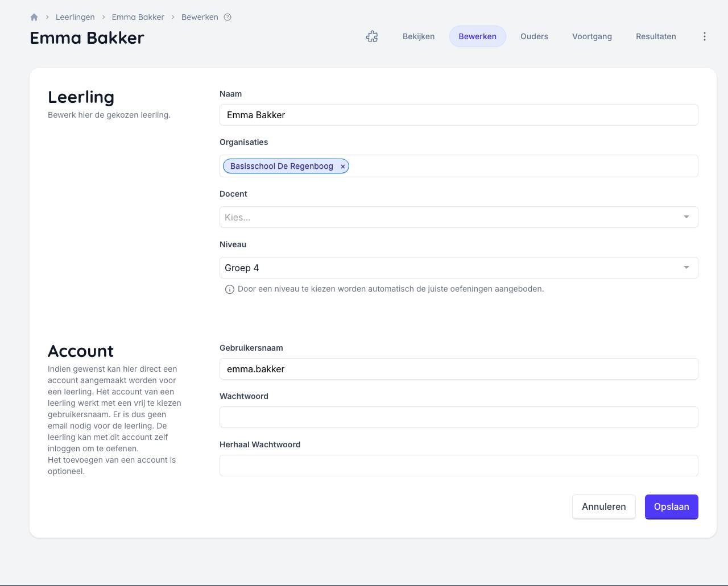Open the Docent dropdown
Viewport: 728px width, 586px height.
coord(458,217)
